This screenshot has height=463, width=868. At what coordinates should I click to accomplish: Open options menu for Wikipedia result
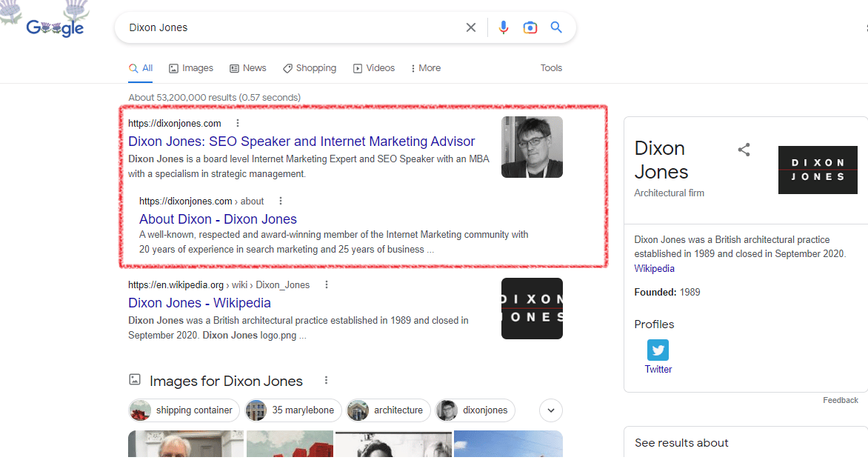click(327, 284)
